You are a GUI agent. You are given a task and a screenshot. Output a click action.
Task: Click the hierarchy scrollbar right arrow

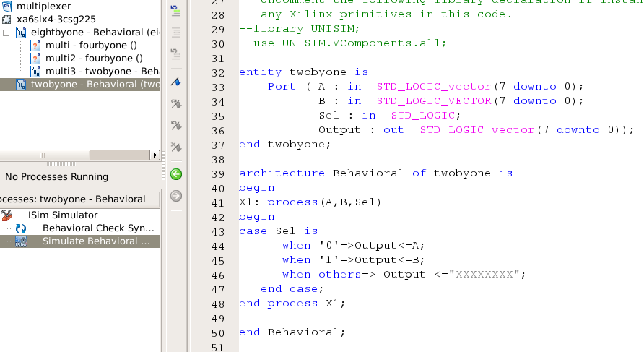[155, 155]
